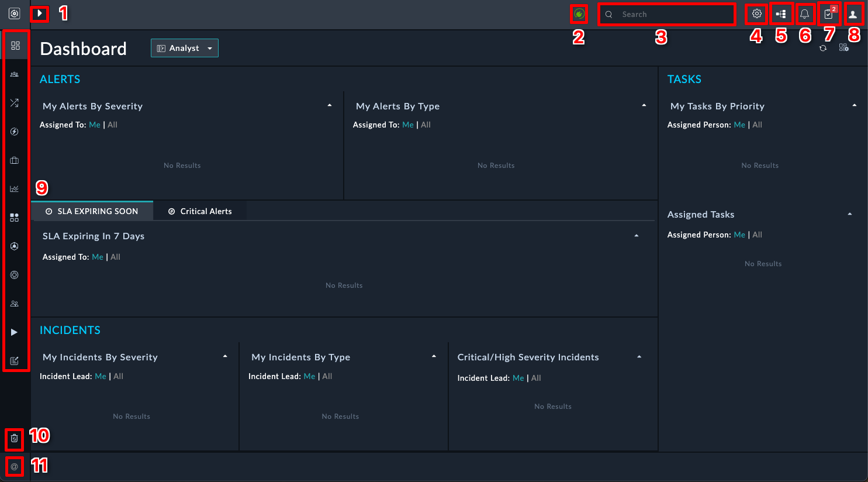The height and width of the screenshot is (482, 868).
Task: Click the INCIDENTS section heading
Action: tap(70, 330)
